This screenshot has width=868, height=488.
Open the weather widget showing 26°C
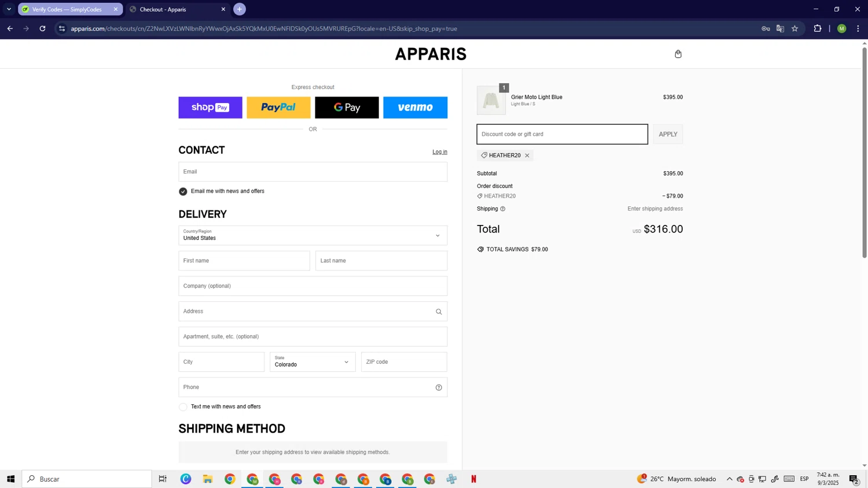(676, 479)
